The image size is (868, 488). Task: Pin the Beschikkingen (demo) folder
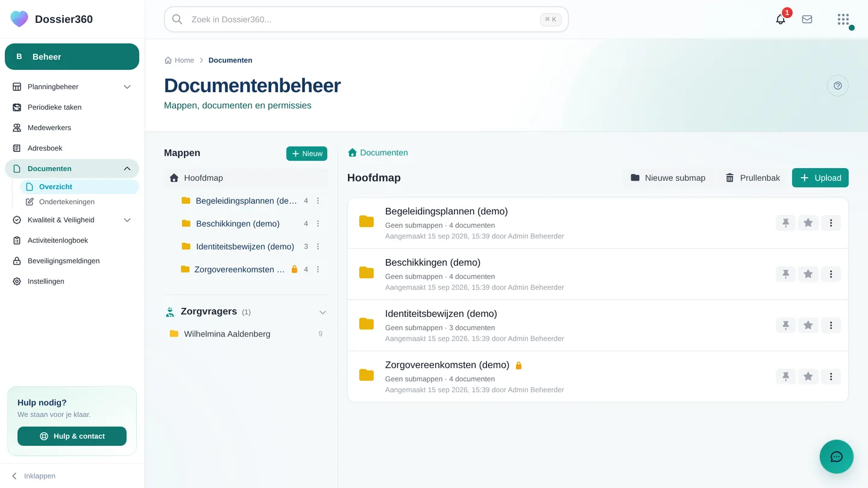pos(785,274)
